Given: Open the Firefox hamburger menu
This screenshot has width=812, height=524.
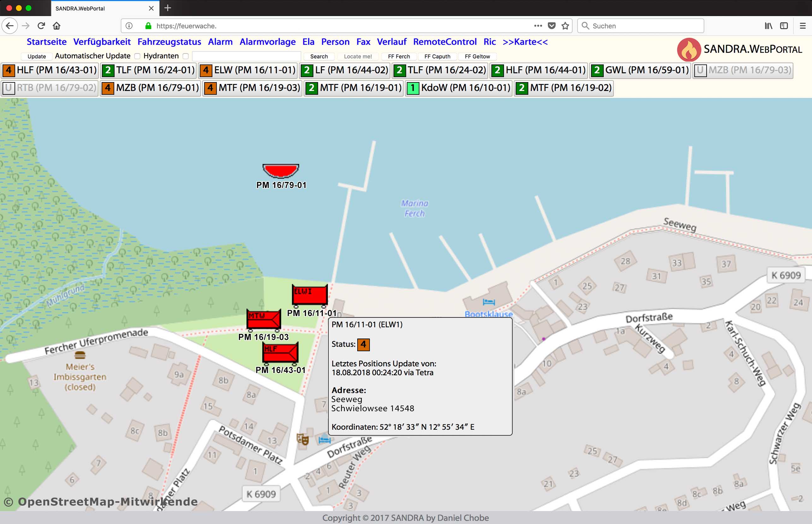Looking at the screenshot, I should tap(803, 26).
